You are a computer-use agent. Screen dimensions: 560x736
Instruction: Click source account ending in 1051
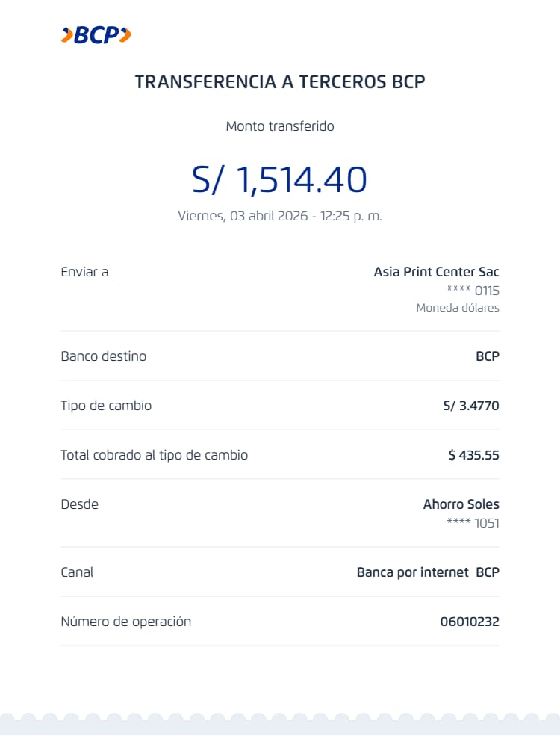[x=472, y=523]
